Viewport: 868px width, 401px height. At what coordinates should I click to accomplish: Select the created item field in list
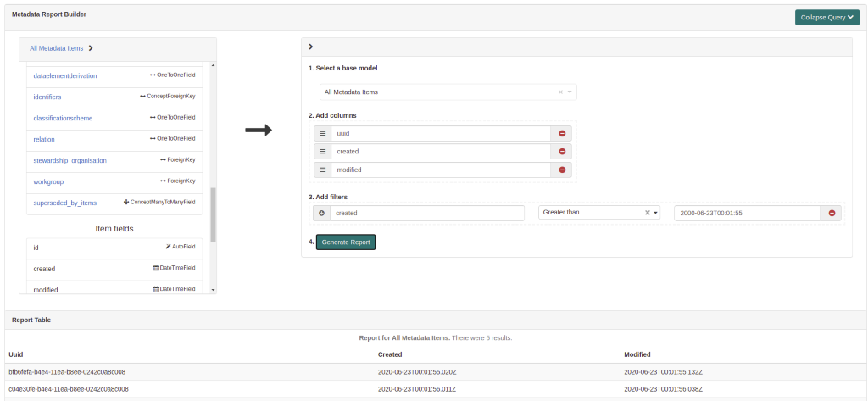pyautogui.click(x=114, y=269)
